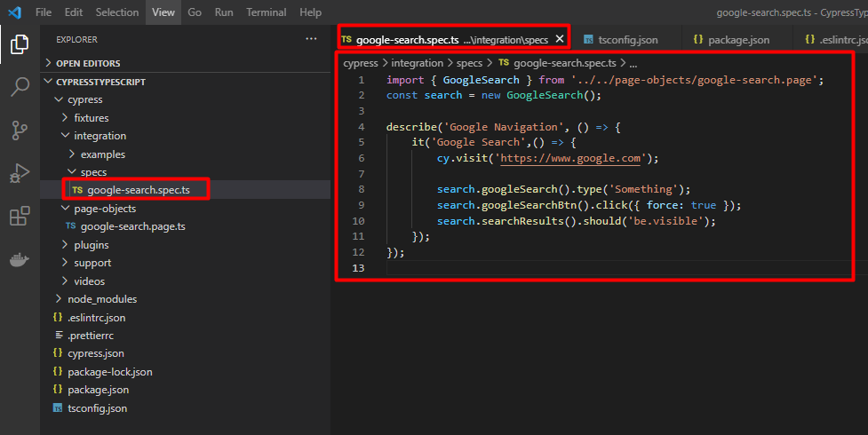Click the https://www.google.com link in code

tap(569, 158)
